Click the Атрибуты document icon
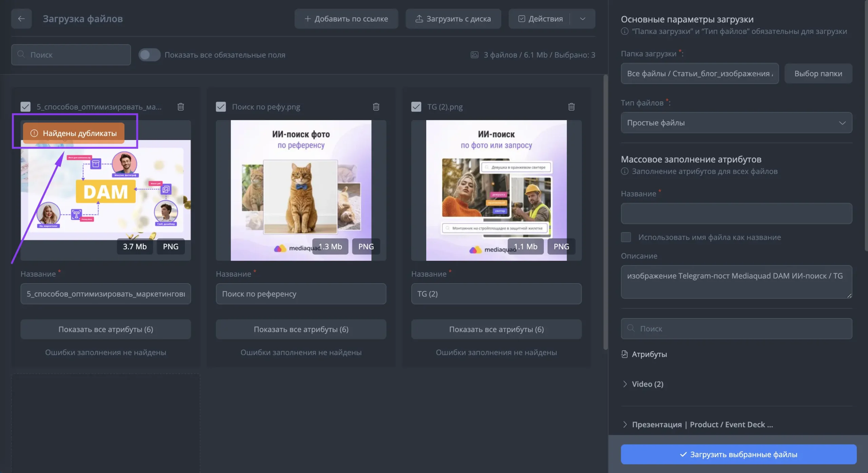868x473 pixels. (x=624, y=354)
